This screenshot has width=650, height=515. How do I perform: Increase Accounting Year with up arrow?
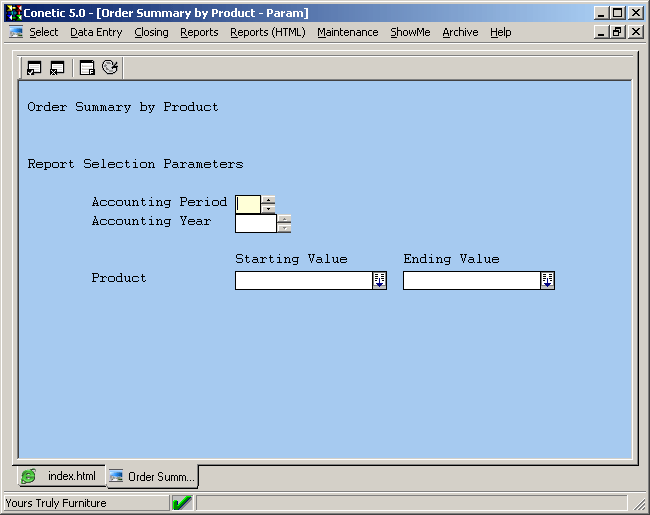(x=285, y=218)
